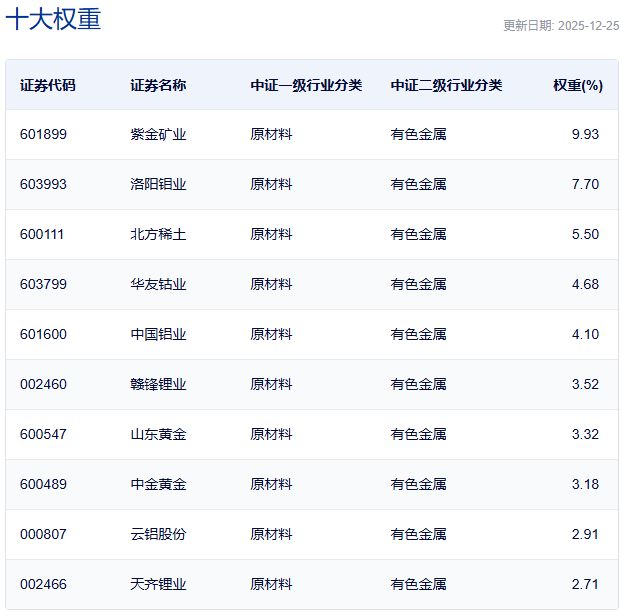Select the 天齐锂业 security name
The image size is (623, 616).
pyautogui.click(x=158, y=584)
